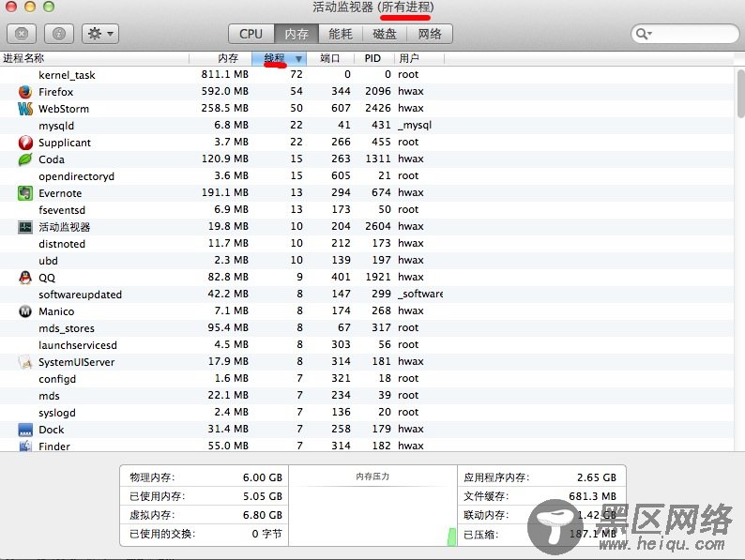Click the 内存压力 graph area
This screenshot has width=745, height=560.
click(x=372, y=506)
